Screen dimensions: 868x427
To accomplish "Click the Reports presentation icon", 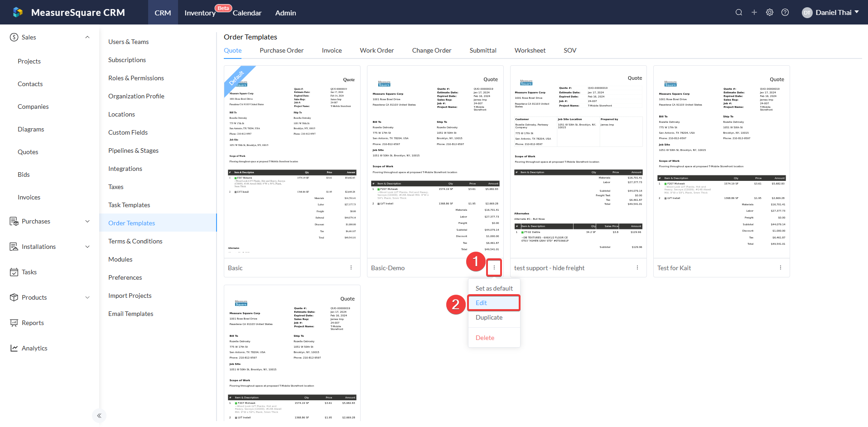I will click(14, 323).
